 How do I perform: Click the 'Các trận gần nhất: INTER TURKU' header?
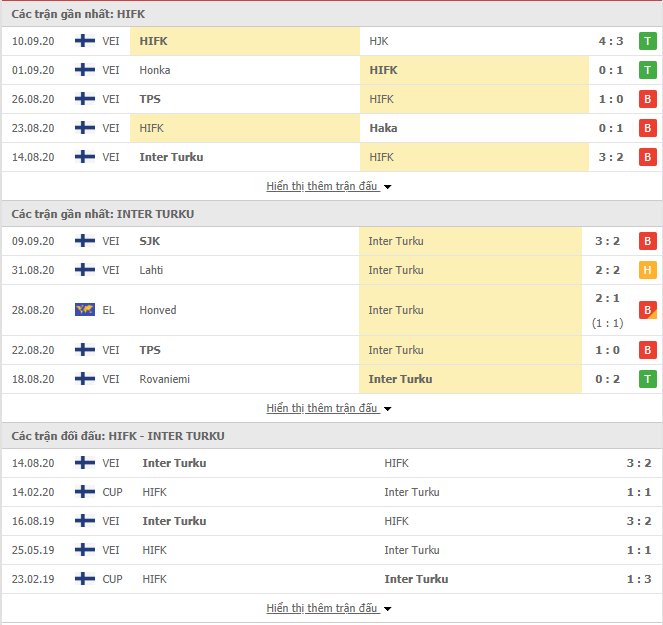[x=103, y=214]
